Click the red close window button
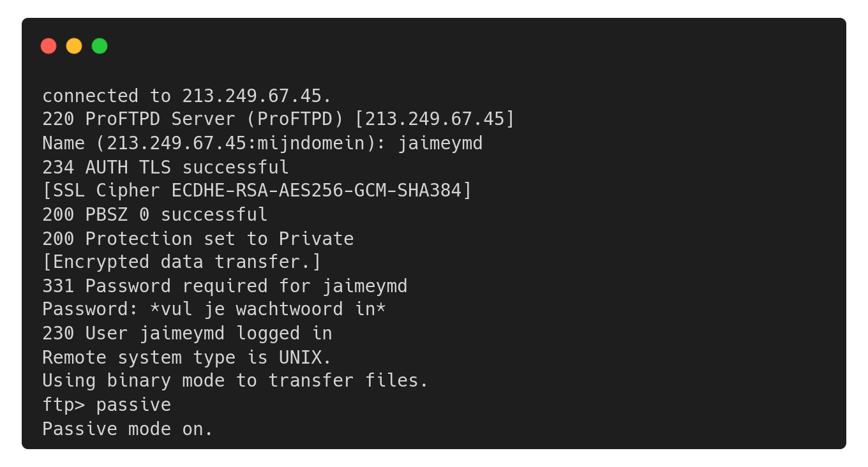This screenshot has width=868, height=467. 49,46
